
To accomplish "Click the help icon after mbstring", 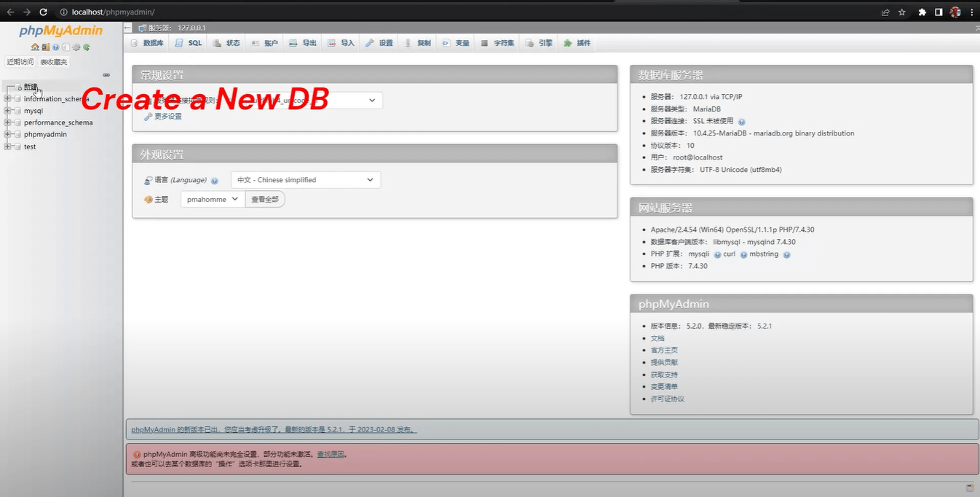I will [x=786, y=254].
